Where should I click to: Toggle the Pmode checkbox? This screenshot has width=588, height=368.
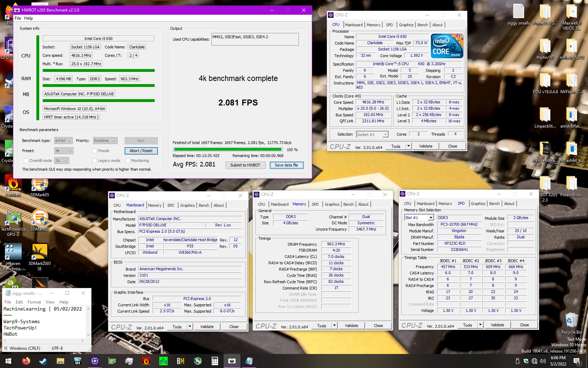pos(94,151)
